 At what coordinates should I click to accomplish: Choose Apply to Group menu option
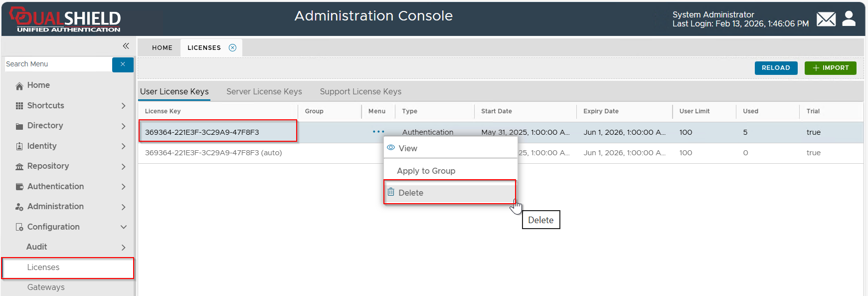tap(426, 171)
